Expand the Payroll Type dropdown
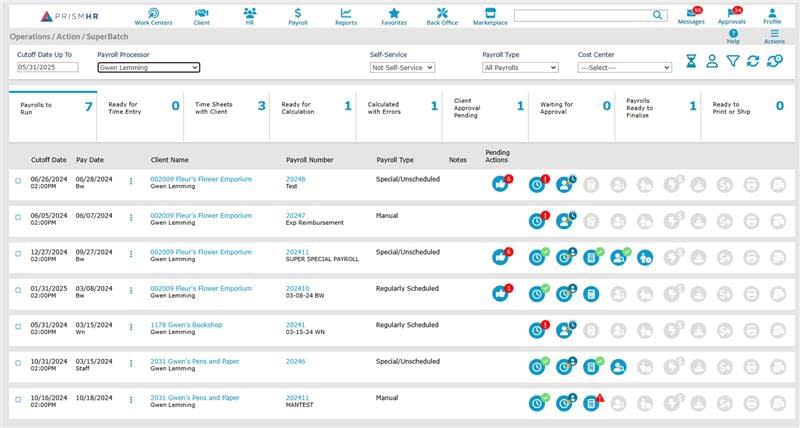This screenshot has width=800, height=428. pyautogui.click(x=519, y=68)
